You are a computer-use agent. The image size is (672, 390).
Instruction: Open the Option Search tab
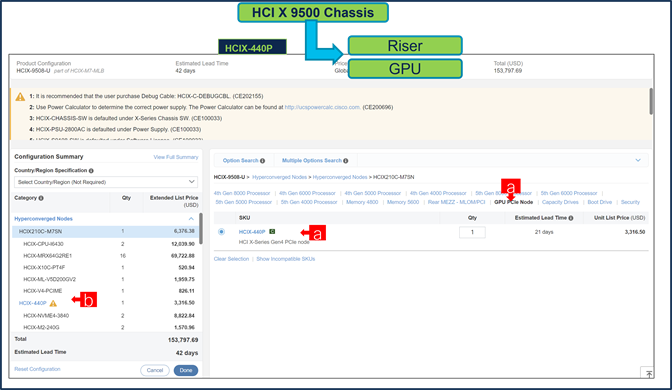coord(240,161)
